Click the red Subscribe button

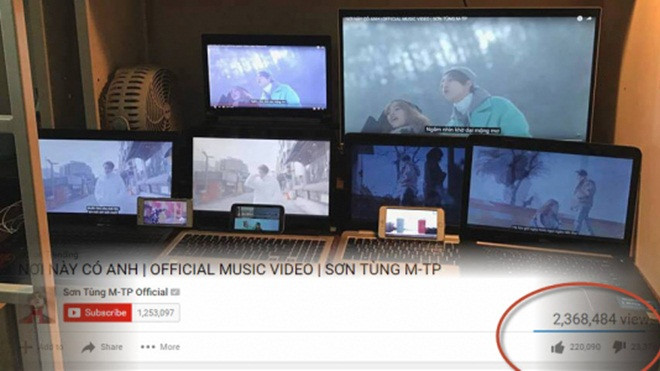[x=98, y=312]
